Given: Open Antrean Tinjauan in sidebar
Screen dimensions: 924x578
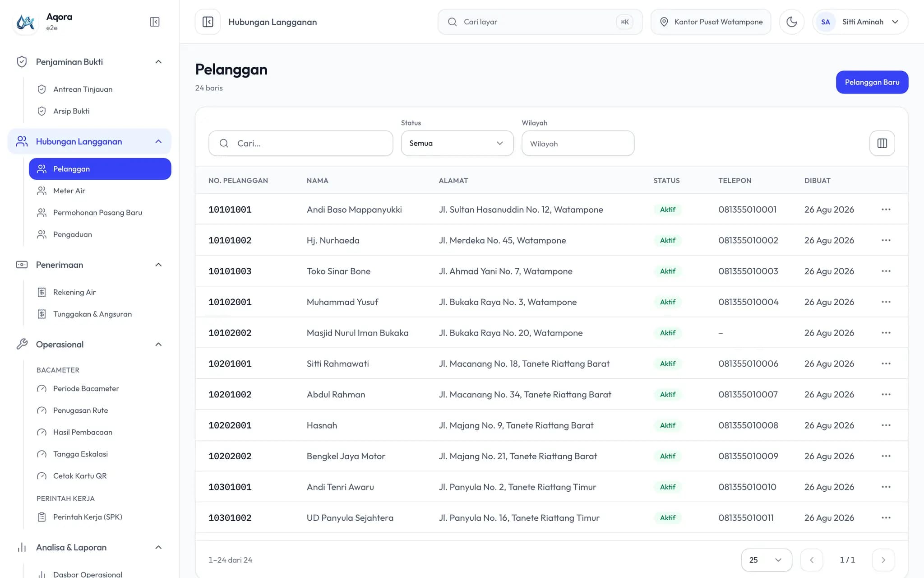Looking at the screenshot, I should [x=100, y=89].
